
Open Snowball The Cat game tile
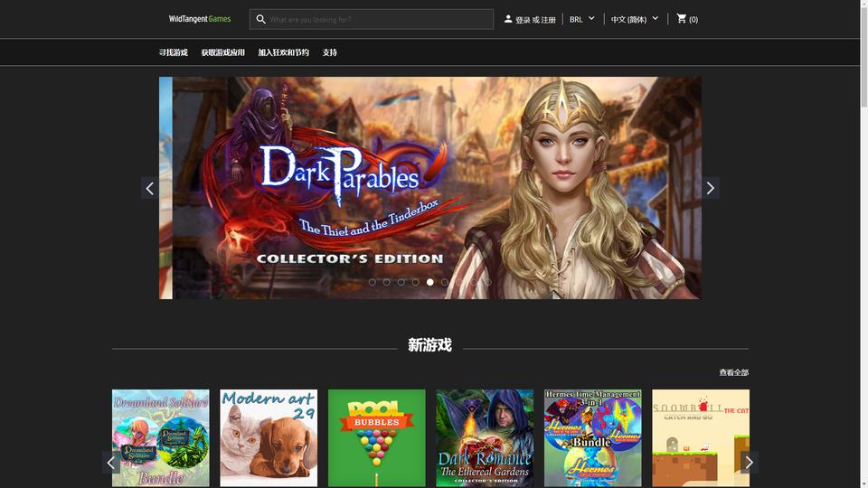click(701, 438)
